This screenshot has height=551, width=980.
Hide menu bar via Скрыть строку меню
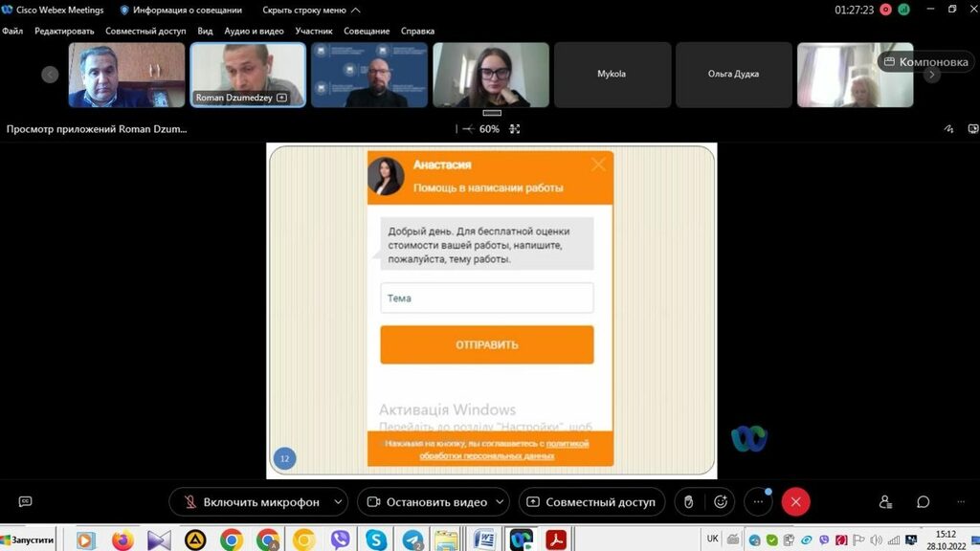[x=311, y=11]
